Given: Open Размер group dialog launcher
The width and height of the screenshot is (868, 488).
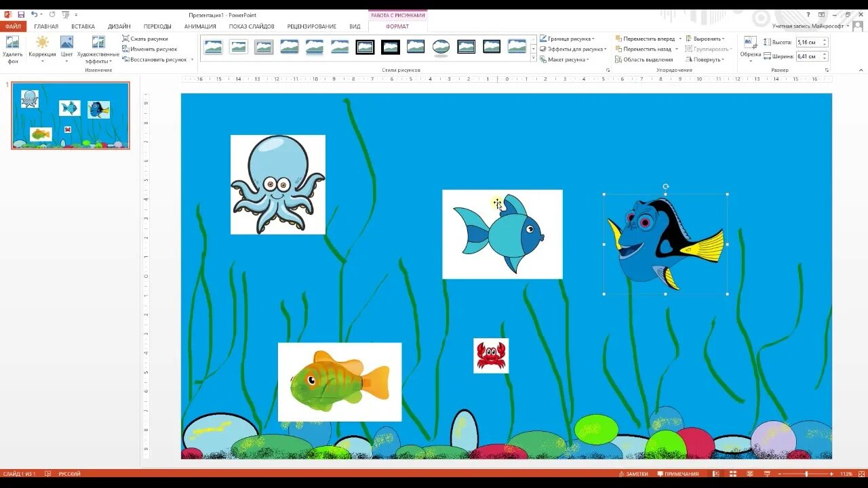Looking at the screenshot, I should (827, 70).
